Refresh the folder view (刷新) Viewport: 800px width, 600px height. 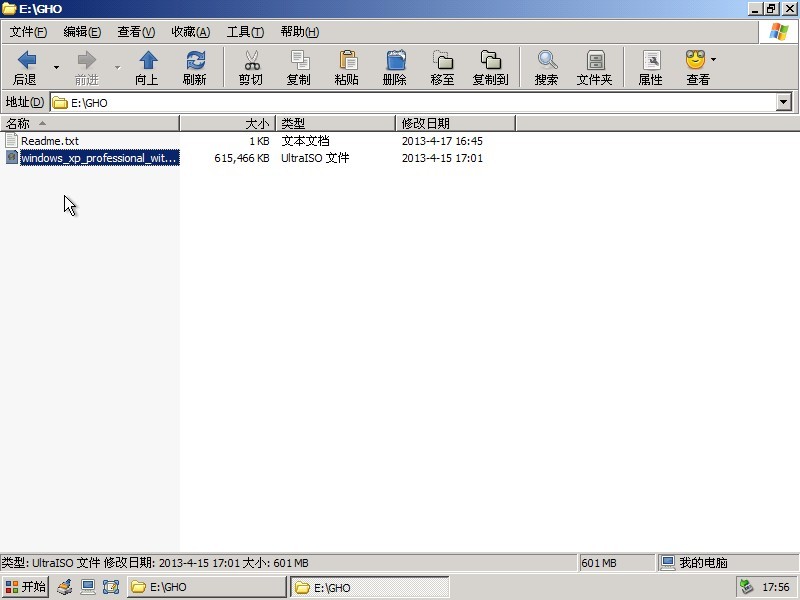[195, 67]
